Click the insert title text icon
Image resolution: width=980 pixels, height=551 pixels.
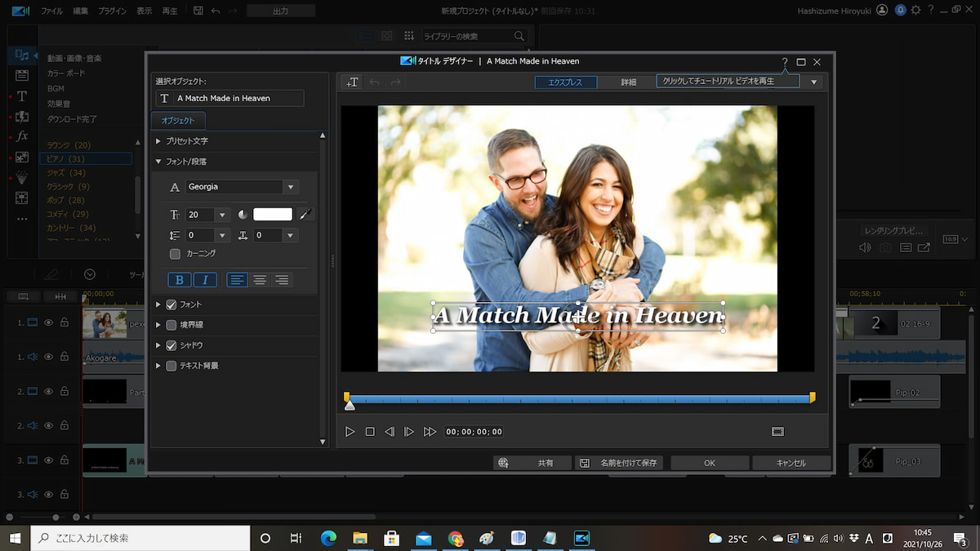tap(352, 82)
